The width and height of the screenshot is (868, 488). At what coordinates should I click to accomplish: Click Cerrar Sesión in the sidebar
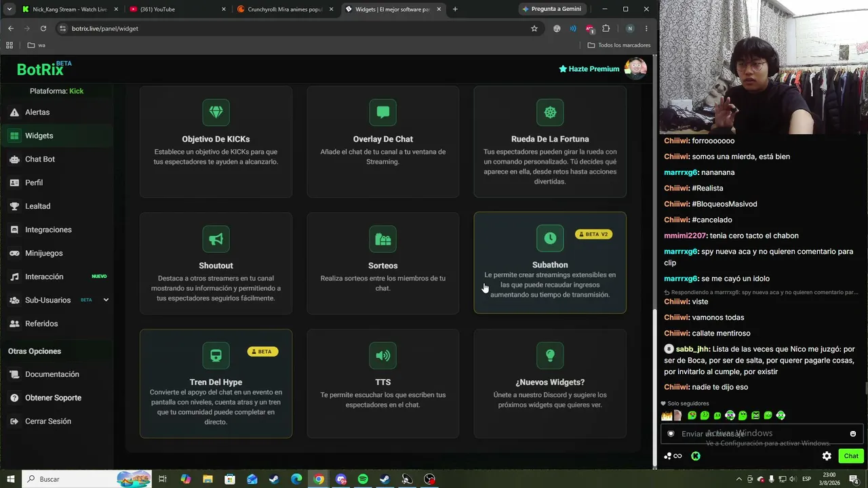click(57, 421)
